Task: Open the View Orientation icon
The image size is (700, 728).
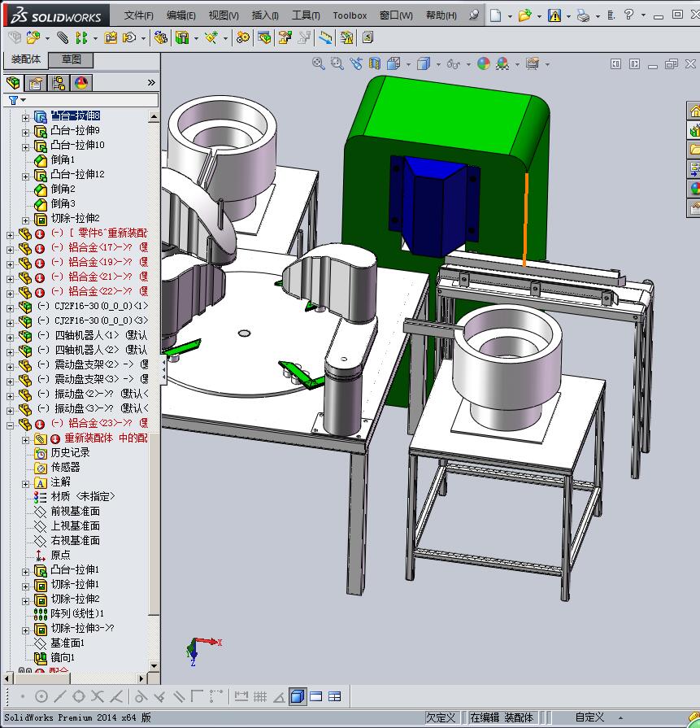Action: (393, 63)
